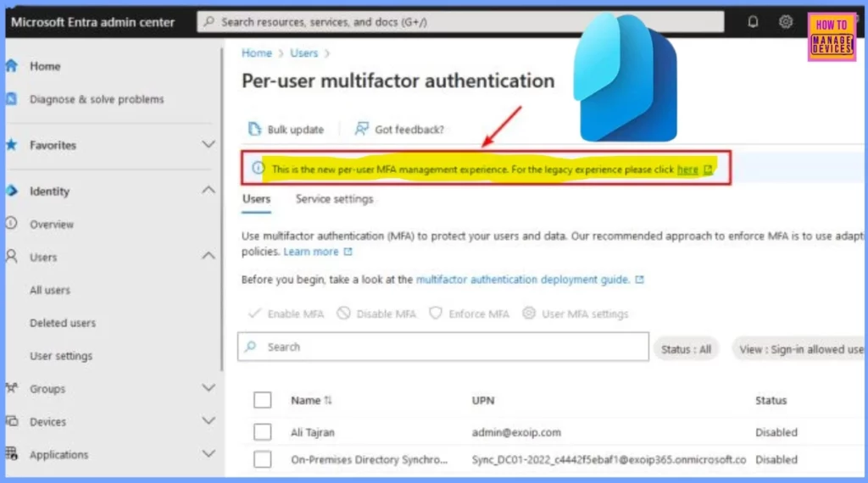Click the Disable MFA circle-slash icon
Image resolution: width=868 pixels, height=483 pixels.
pos(343,314)
